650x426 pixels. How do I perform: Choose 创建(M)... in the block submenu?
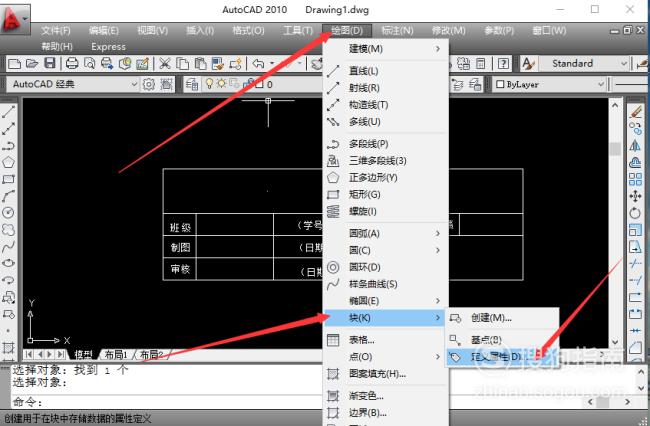point(502,318)
